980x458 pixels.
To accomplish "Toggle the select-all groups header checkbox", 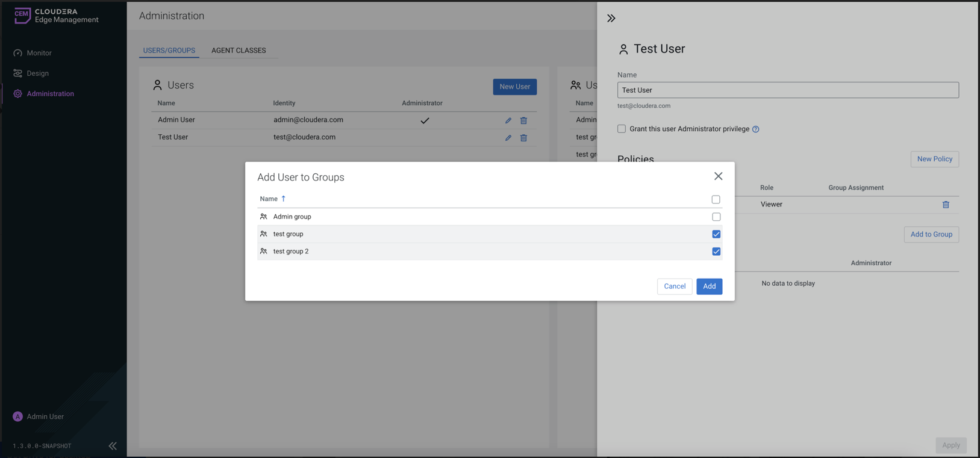I will coord(716,199).
